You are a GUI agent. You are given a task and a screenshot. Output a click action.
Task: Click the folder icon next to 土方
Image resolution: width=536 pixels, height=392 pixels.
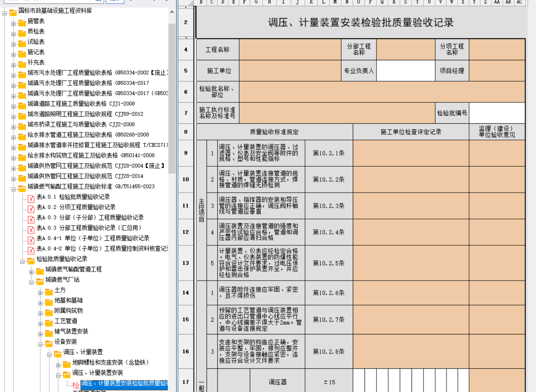coord(49,292)
